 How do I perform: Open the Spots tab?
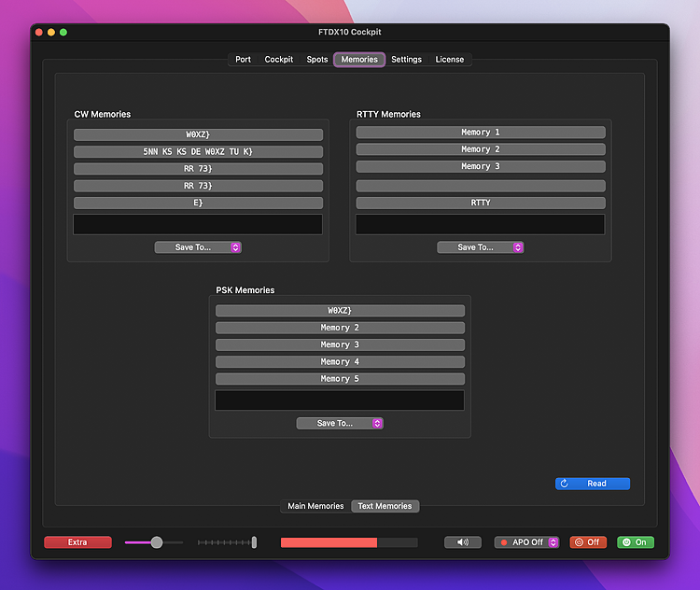(317, 60)
